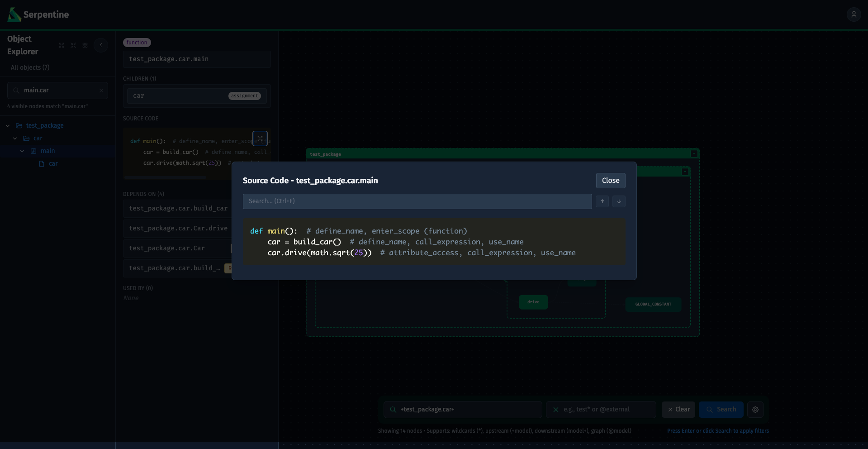Viewport: 868px width, 449px height.
Task: Open the car child assignment entry
Action: click(x=197, y=96)
